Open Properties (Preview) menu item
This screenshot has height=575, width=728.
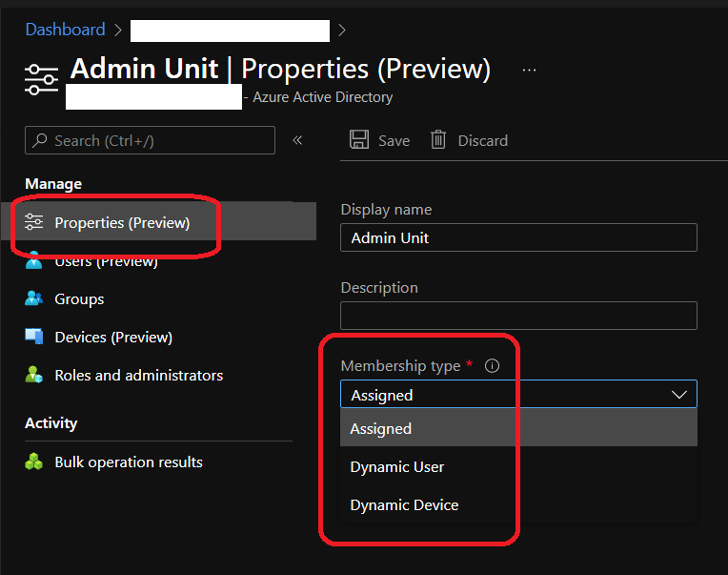tap(122, 222)
